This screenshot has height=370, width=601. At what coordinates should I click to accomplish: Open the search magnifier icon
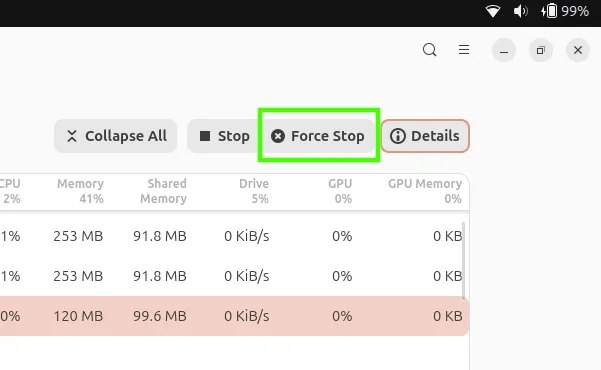(429, 50)
